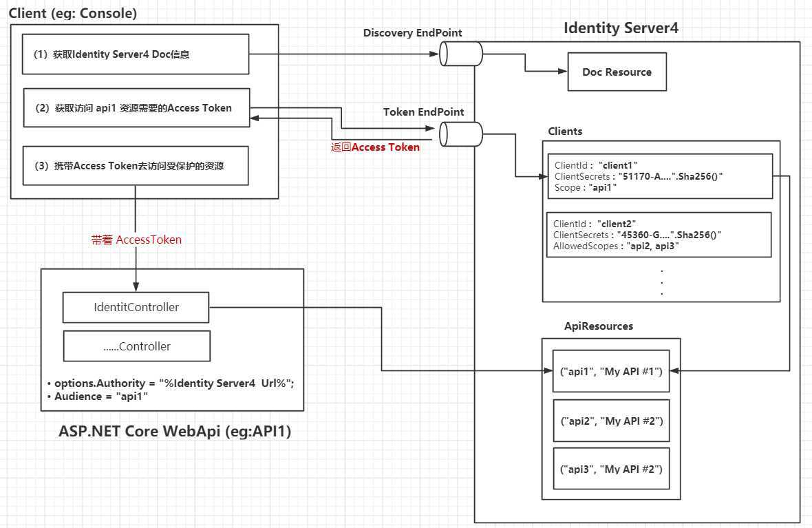Click the Token EndPoint cylinder shape

pyautogui.click(x=461, y=135)
